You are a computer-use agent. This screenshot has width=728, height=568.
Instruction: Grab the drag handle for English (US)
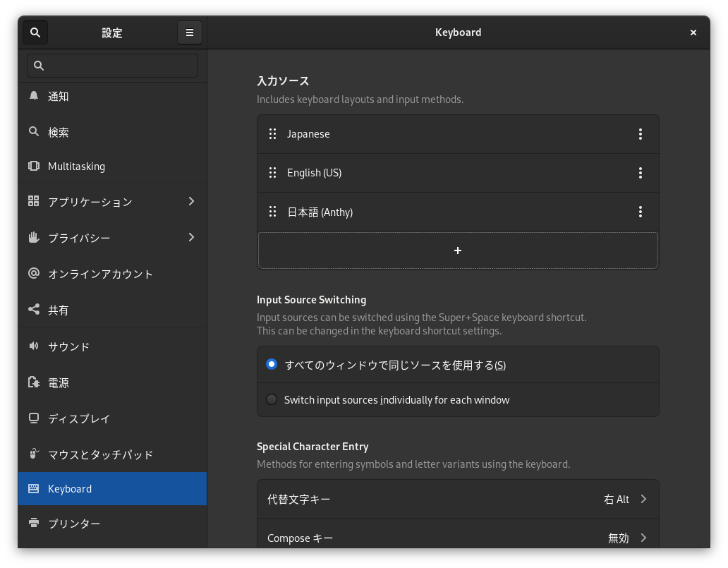click(272, 173)
